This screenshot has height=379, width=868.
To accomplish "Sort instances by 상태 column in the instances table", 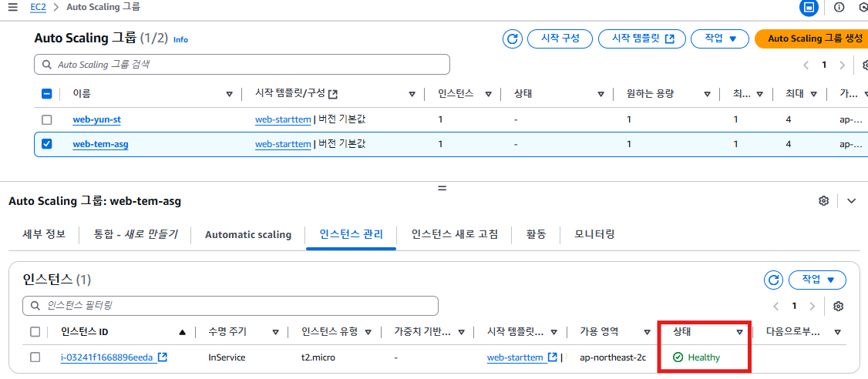I will point(739,332).
